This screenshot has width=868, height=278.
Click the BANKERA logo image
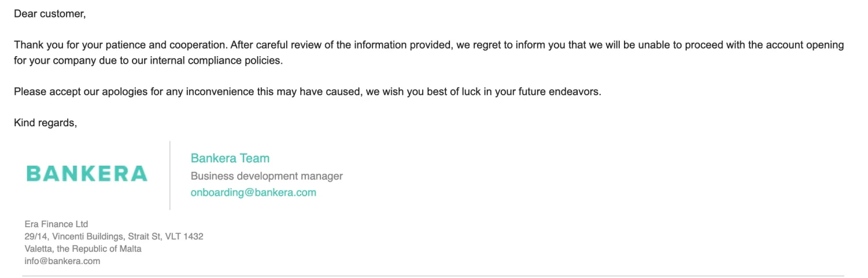(x=87, y=173)
